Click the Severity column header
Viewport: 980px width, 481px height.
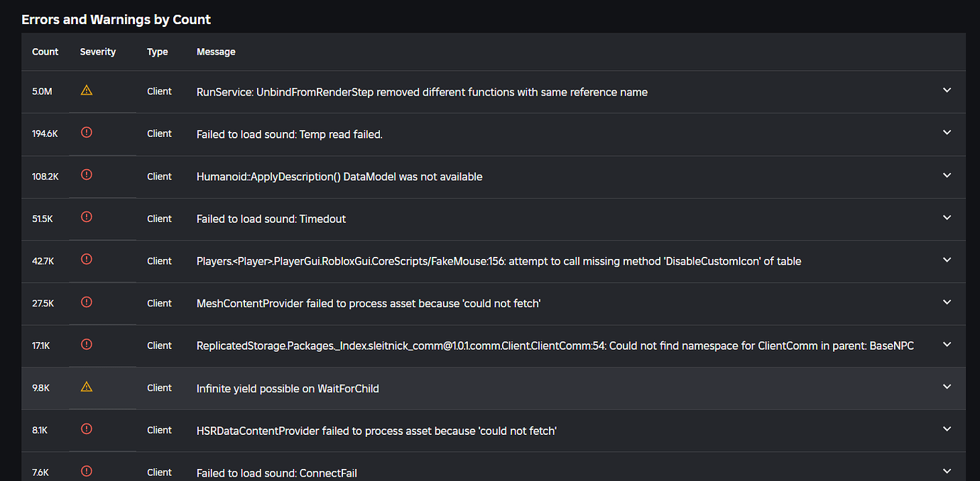pos(97,51)
